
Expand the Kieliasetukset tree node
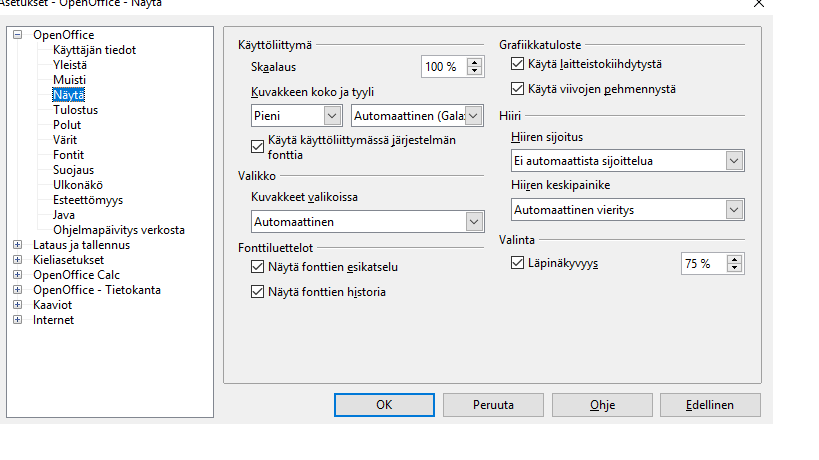point(18,260)
